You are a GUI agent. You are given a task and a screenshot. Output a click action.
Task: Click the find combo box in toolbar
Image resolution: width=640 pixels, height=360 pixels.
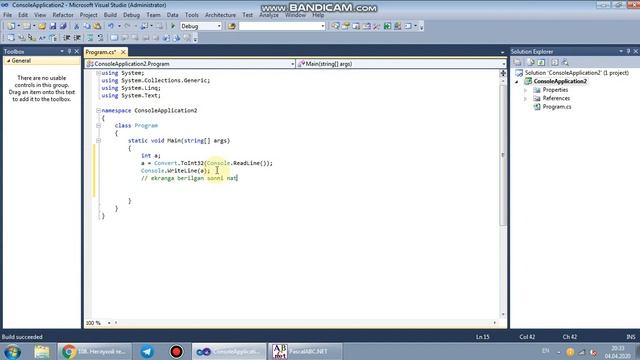[x=282, y=26]
